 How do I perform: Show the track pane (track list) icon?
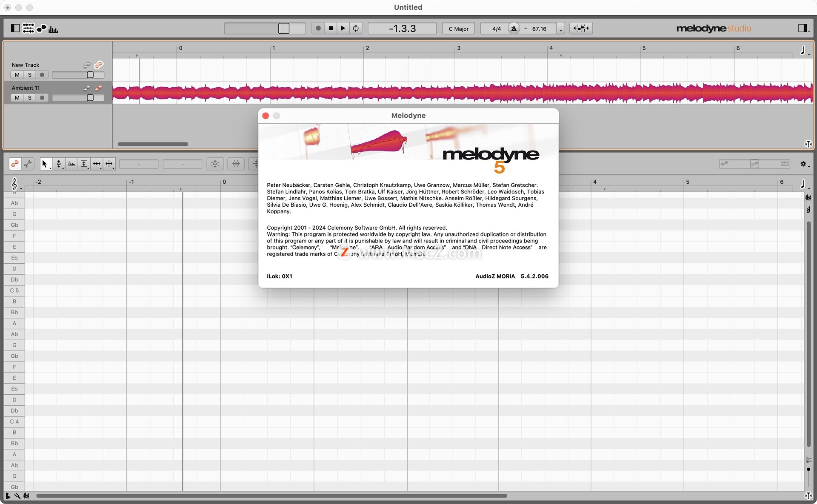[28, 28]
